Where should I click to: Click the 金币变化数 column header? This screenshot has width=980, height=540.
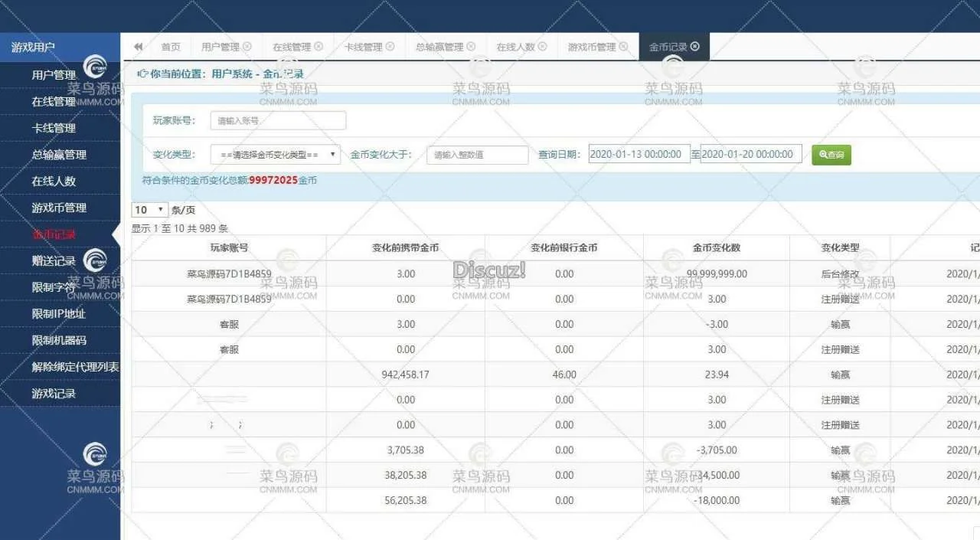tap(716, 248)
